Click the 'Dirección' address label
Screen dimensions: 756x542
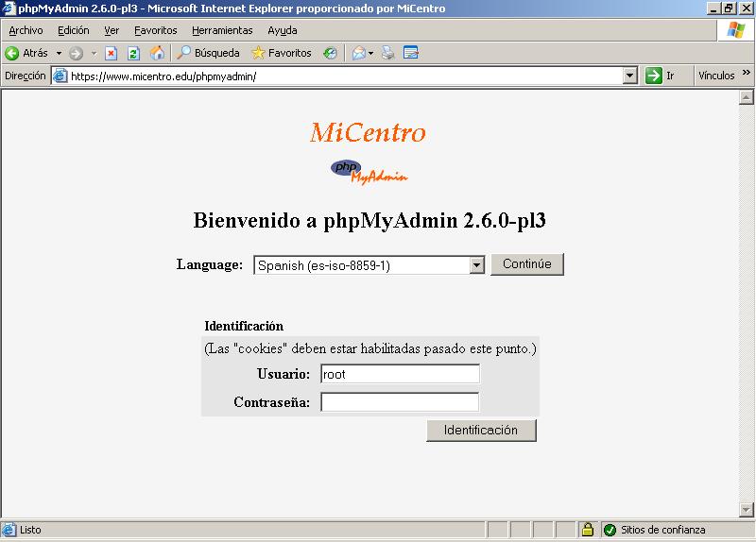[x=26, y=76]
